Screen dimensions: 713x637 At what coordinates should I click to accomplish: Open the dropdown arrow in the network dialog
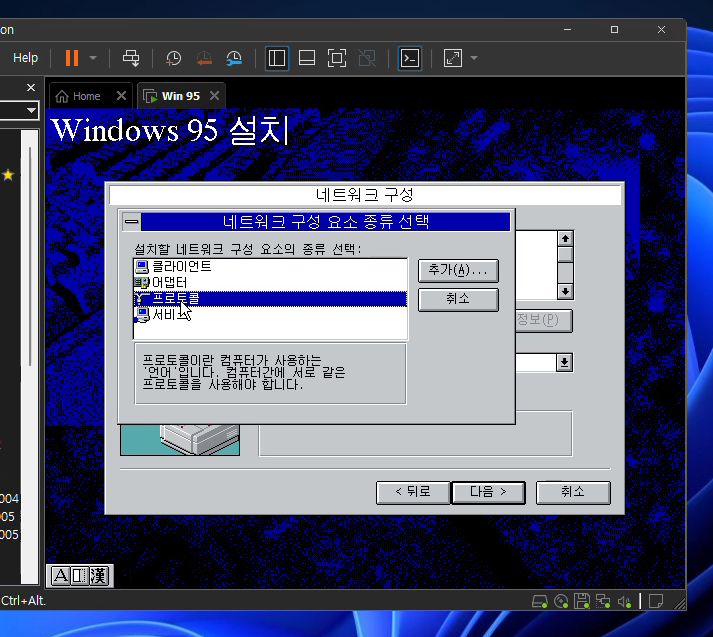pos(564,362)
